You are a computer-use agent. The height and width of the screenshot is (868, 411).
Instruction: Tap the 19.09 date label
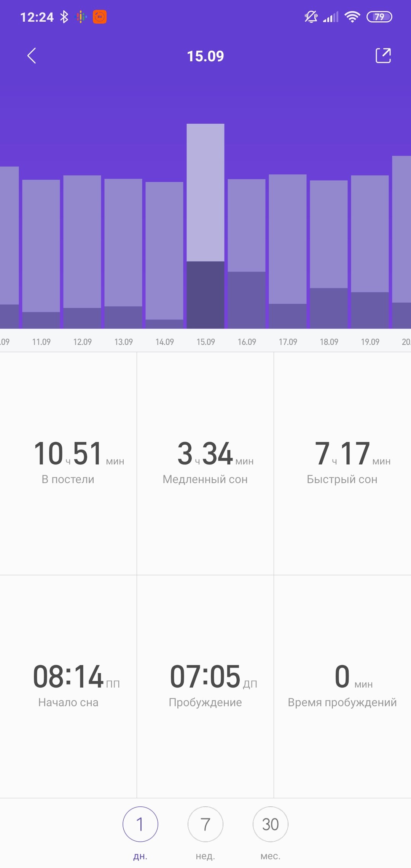coord(370,342)
